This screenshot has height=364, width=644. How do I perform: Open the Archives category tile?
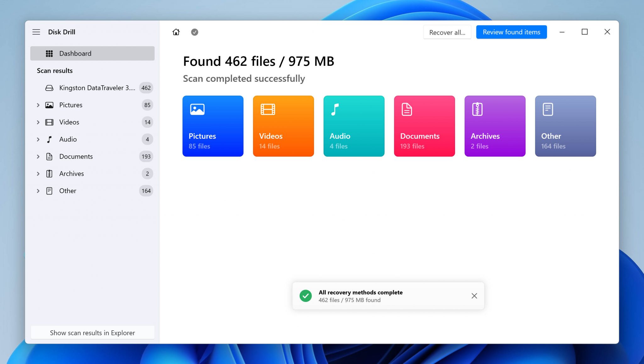[x=495, y=126]
